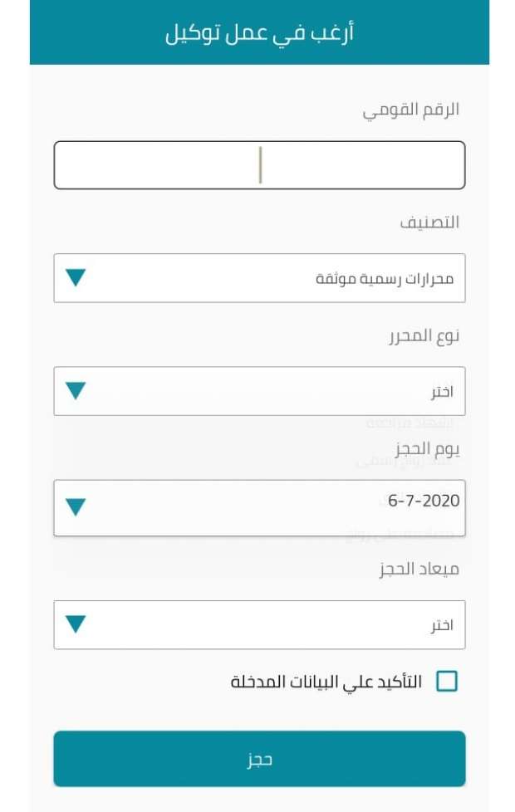This screenshot has width=515, height=812.
Task: Click the arrow icon beside the 6-7-2020 date
Action: coord(76,506)
